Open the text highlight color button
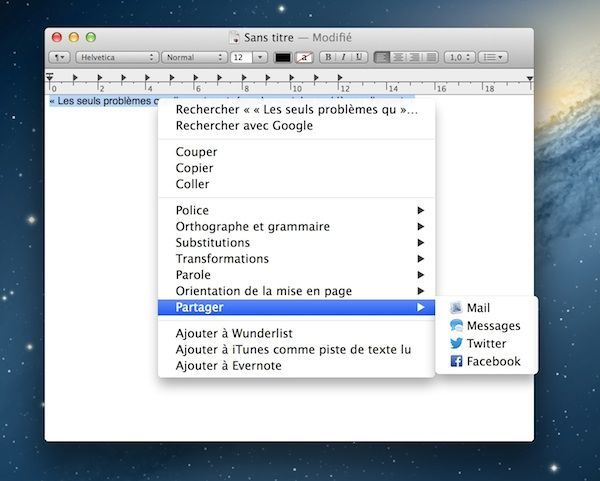The image size is (600, 481). pyautogui.click(x=305, y=57)
